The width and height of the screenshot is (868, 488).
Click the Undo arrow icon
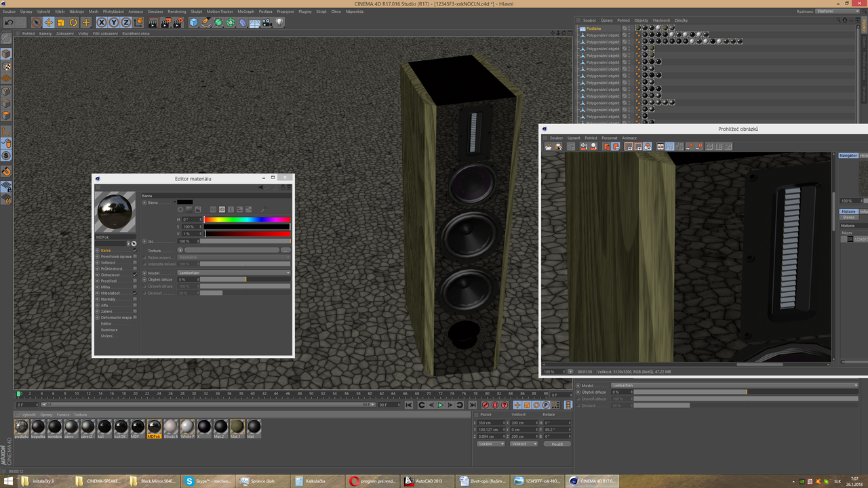click(x=9, y=22)
